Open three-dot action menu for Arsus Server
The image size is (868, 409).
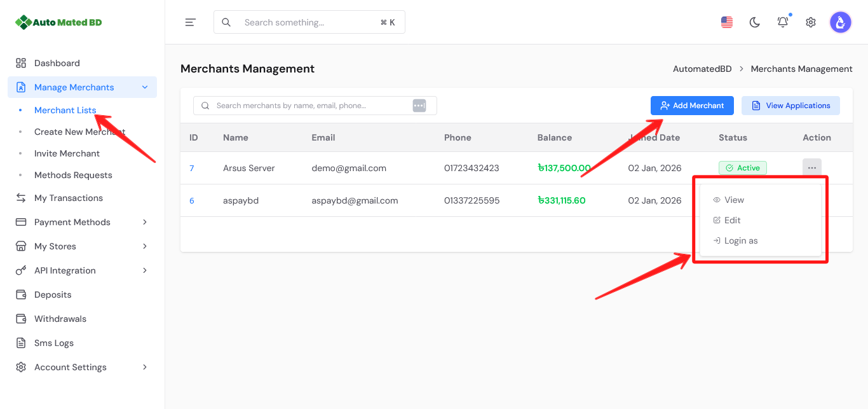tap(811, 168)
